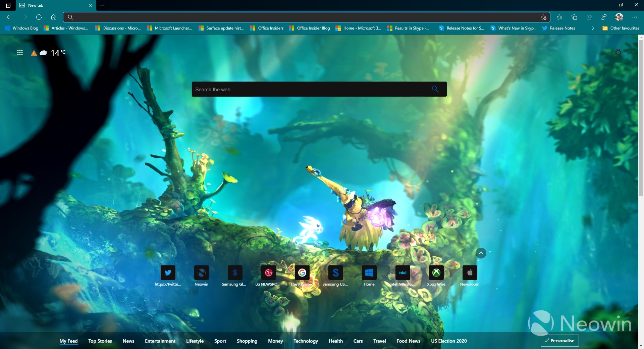This screenshot has width=644, height=349.
Task: Add this page to favourites
Action: [543, 17]
